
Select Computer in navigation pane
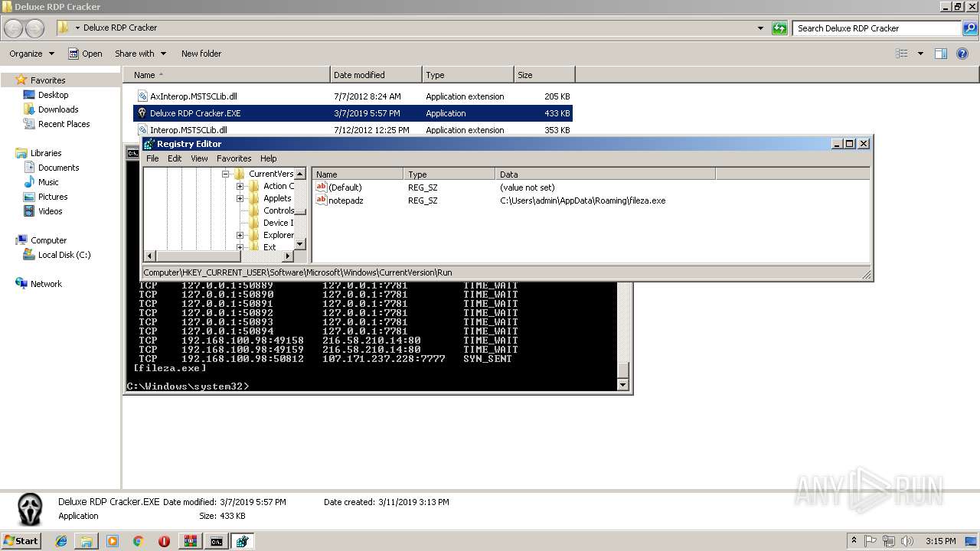[48, 240]
